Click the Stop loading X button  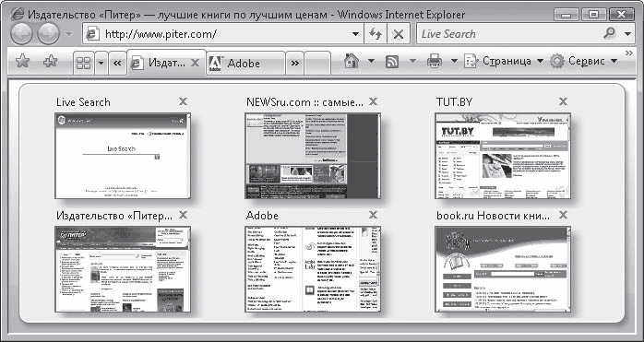(x=398, y=34)
